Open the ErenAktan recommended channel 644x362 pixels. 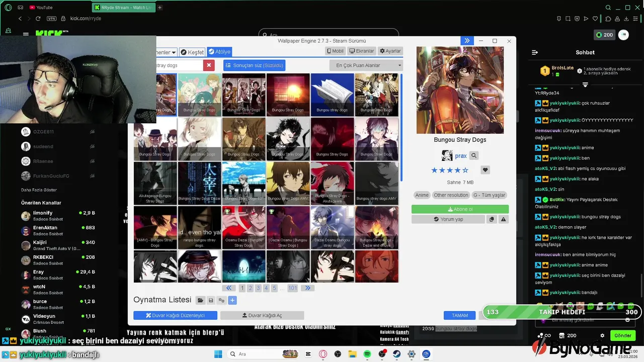[x=57, y=230]
